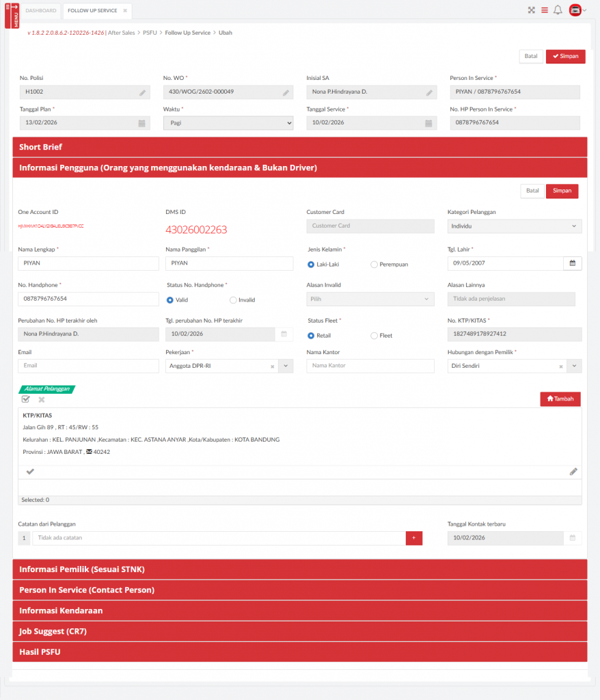Open the Tgl. Lahir calendar picker
Screen dimensions: 600x700
(x=573, y=263)
